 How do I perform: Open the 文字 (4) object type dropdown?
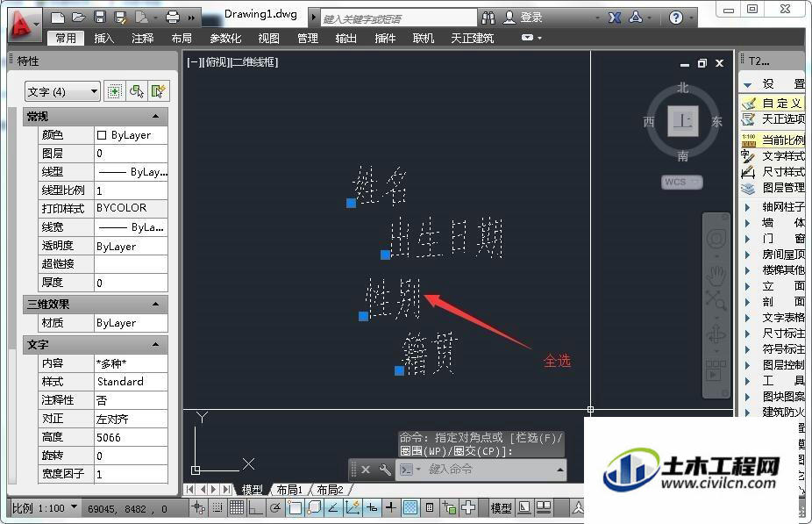click(x=62, y=92)
